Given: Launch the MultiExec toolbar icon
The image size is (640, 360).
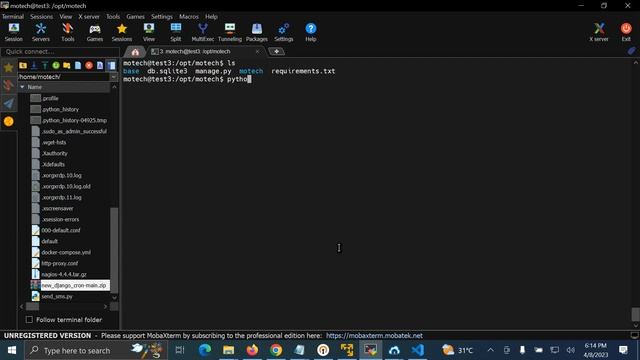Looking at the screenshot, I should coord(203,32).
